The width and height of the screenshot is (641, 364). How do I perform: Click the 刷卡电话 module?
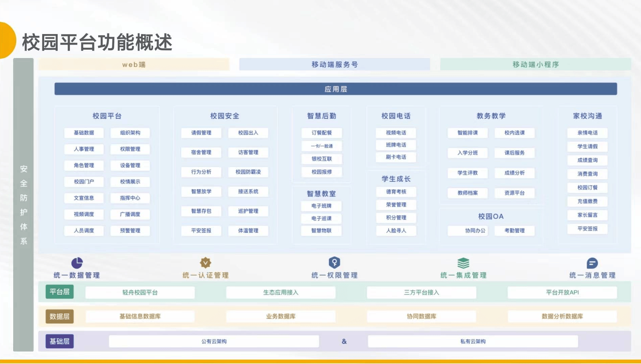(x=396, y=157)
